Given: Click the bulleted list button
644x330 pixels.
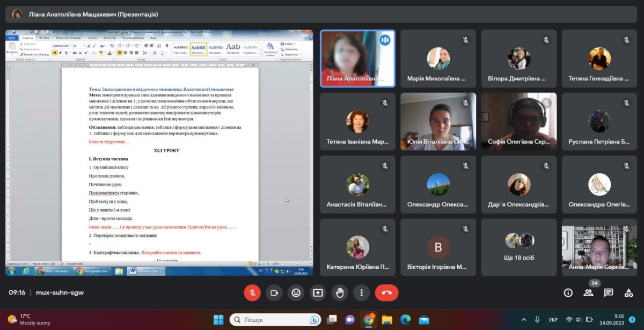Looking at the screenshot, I should pos(120,46).
